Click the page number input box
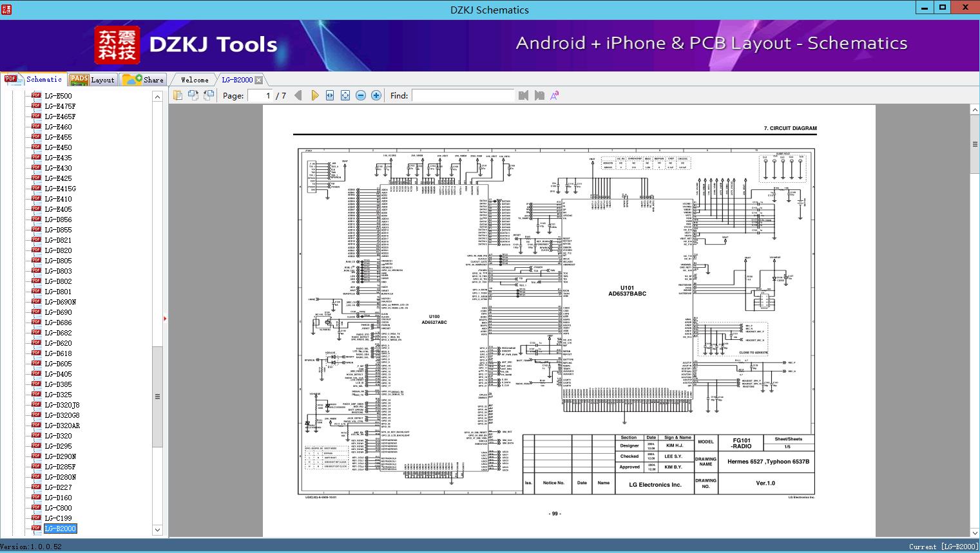This screenshot has height=553, width=980. (260, 95)
